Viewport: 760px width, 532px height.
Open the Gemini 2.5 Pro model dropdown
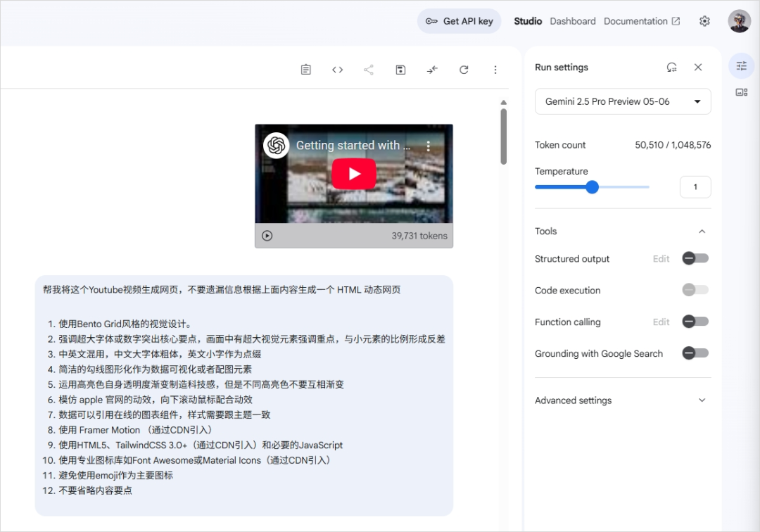click(x=622, y=101)
